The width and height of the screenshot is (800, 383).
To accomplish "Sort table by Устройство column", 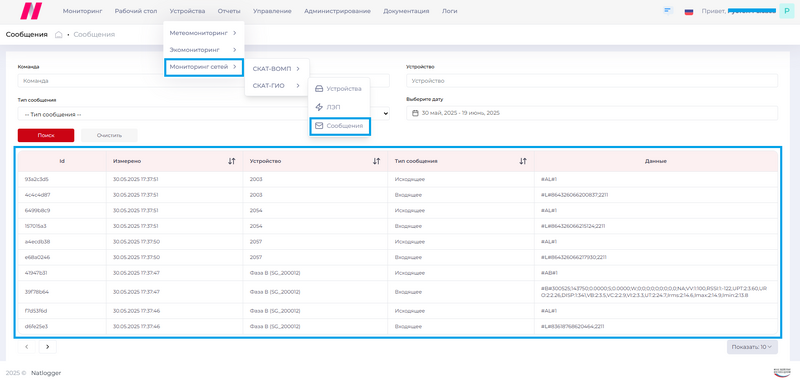I will coord(376,161).
